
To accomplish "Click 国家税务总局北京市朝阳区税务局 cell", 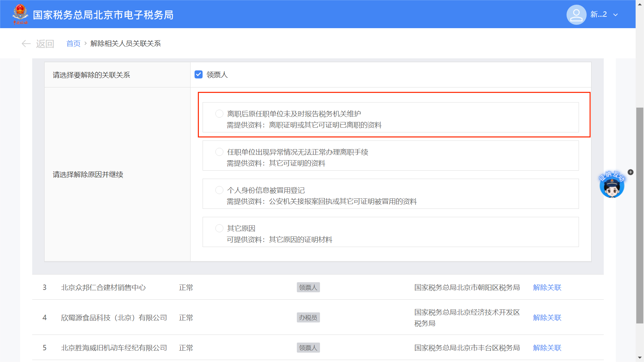I will click(x=467, y=287).
